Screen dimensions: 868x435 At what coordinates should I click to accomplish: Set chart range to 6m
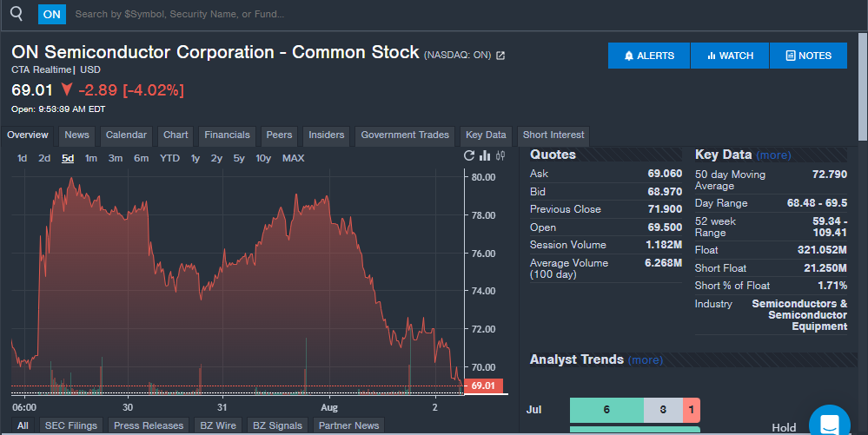point(141,158)
